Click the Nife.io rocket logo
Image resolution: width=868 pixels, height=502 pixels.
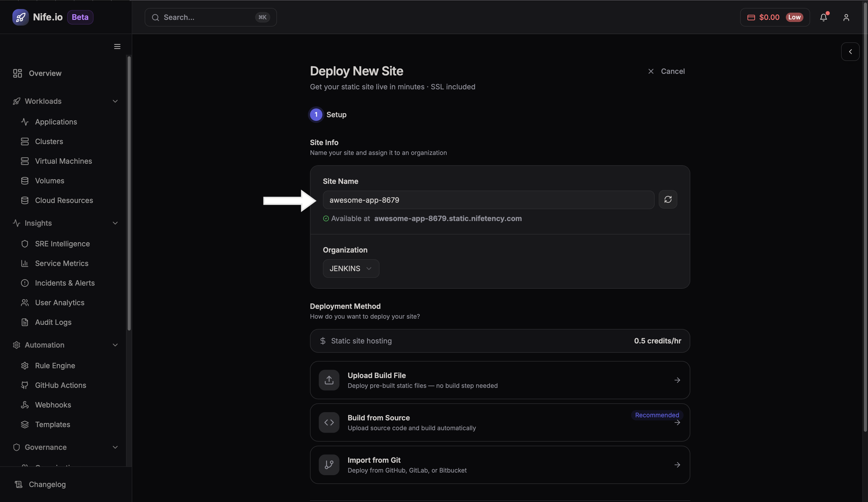point(20,17)
